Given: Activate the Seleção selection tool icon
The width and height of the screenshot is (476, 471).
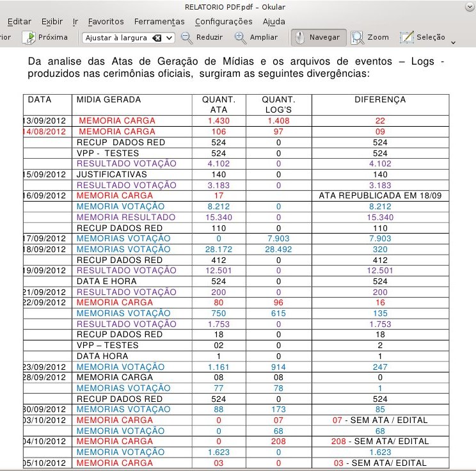Looking at the screenshot, I should (407, 38).
